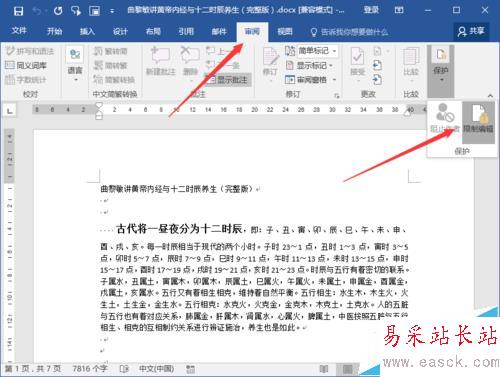Image resolution: width=500 pixels, height=377 pixels.
Task: Expand the Quick Access Toolbar customize arrow
Action: pyautogui.click(x=112, y=11)
